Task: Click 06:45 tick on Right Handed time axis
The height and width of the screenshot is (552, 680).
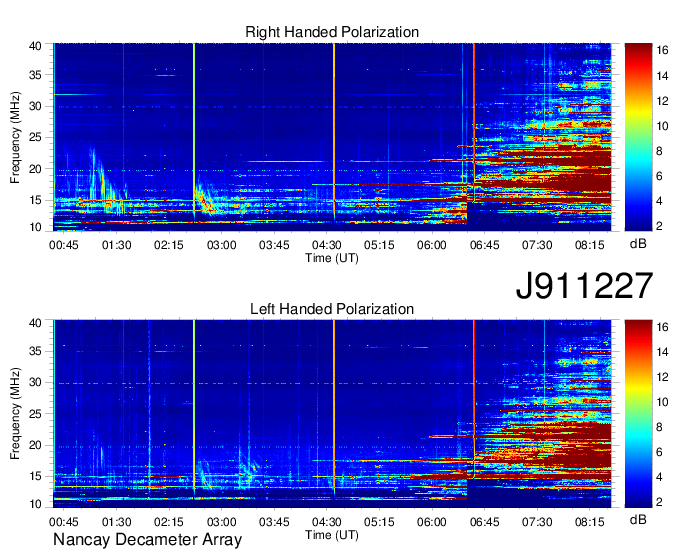Action: coord(484,245)
